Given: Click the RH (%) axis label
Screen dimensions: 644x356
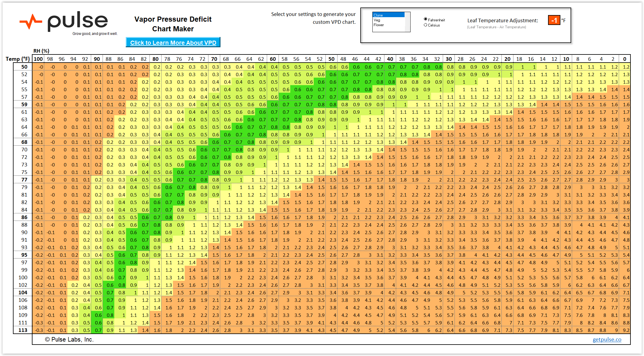Looking at the screenshot, I should click(41, 51).
